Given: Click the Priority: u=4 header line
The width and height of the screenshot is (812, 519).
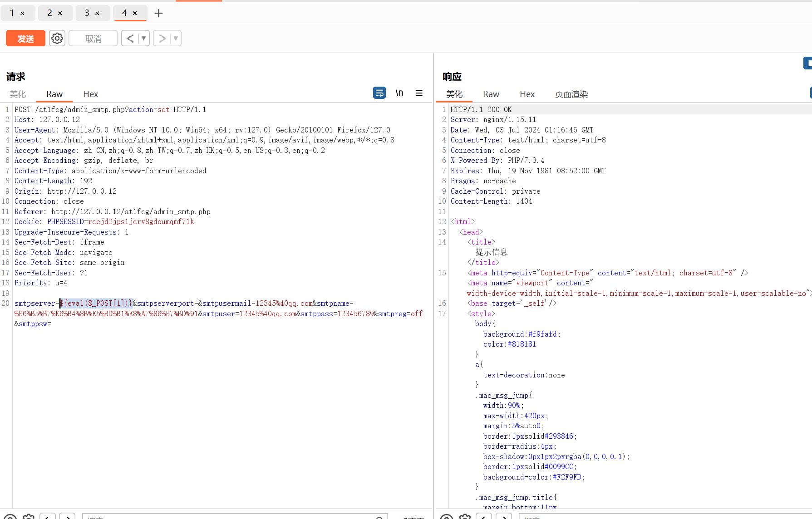Looking at the screenshot, I should [x=41, y=283].
